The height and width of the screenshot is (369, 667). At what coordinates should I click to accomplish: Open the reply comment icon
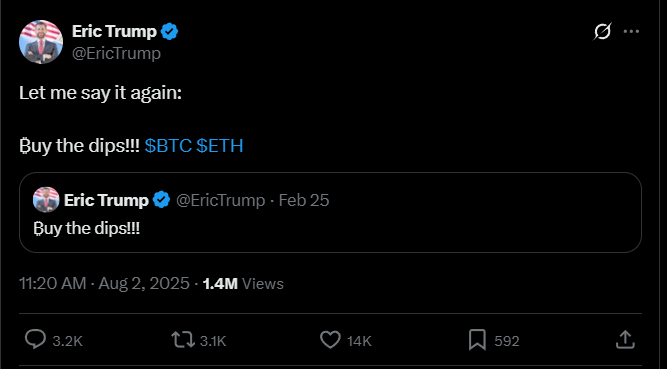click(x=35, y=340)
